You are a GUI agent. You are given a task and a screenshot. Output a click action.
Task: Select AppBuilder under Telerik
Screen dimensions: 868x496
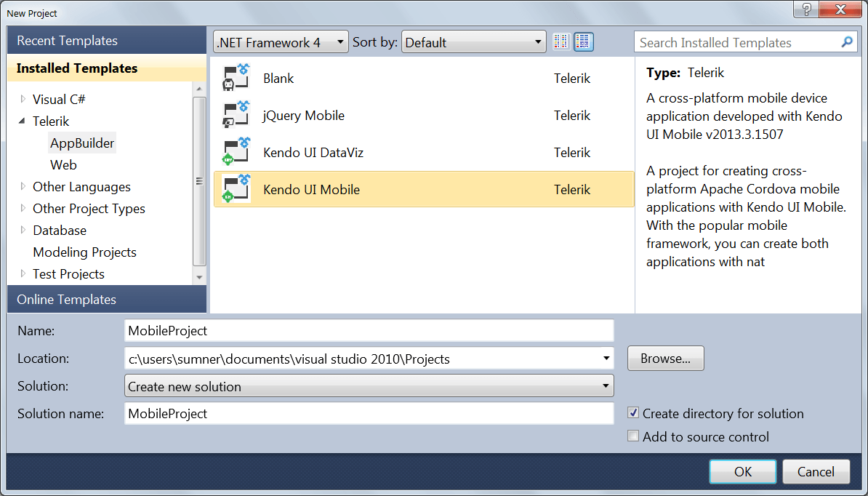[82, 143]
